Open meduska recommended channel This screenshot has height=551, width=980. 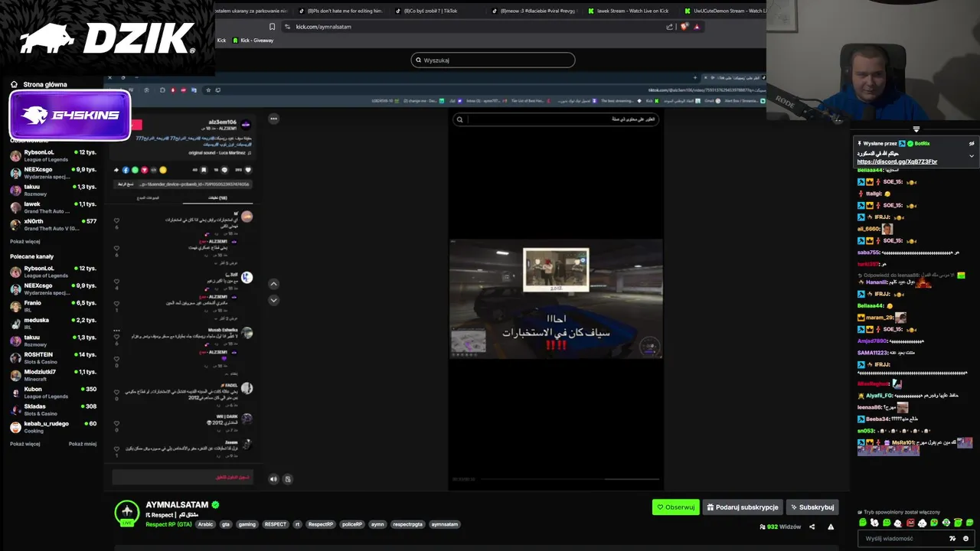point(53,323)
